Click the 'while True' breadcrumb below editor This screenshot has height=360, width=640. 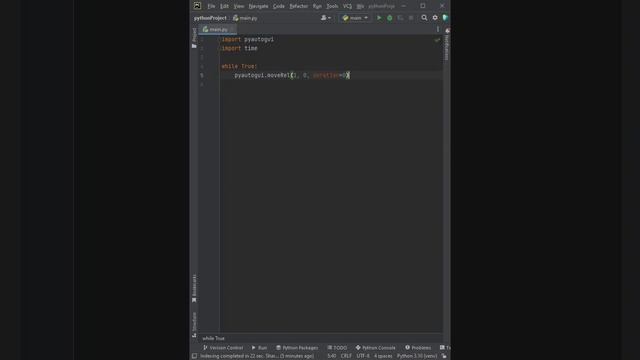[x=213, y=338]
